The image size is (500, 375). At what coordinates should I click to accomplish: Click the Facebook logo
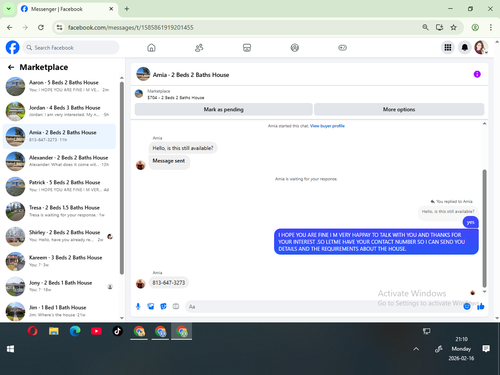point(13,47)
